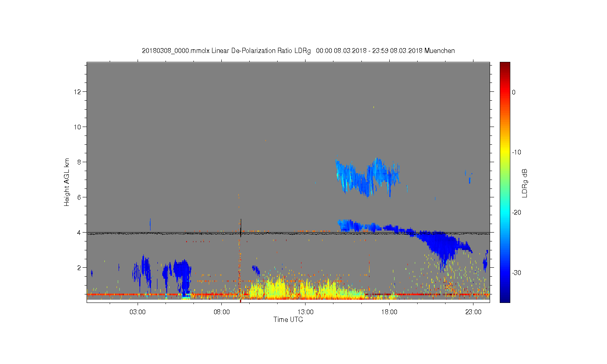
Task: Pick the dark blue bottom of colorbar
Action: tap(505, 299)
